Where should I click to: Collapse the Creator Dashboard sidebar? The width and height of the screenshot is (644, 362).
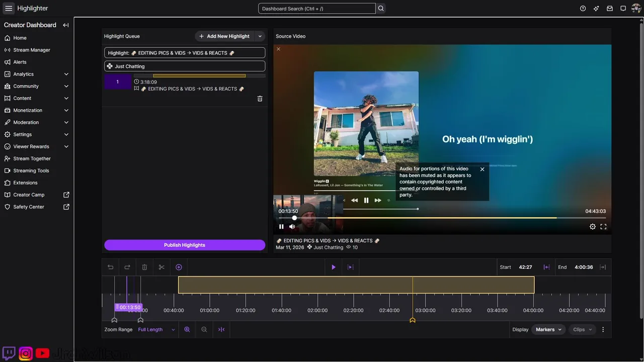pyautogui.click(x=66, y=25)
